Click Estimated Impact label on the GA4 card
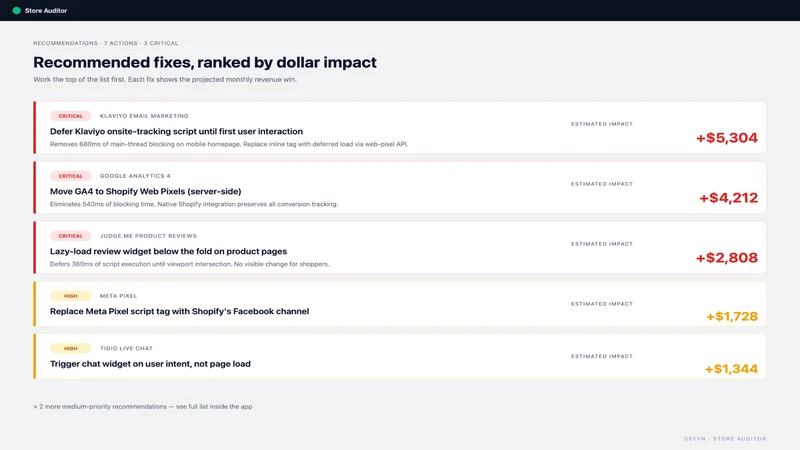The width and height of the screenshot is (800, 450). [602, 184]
